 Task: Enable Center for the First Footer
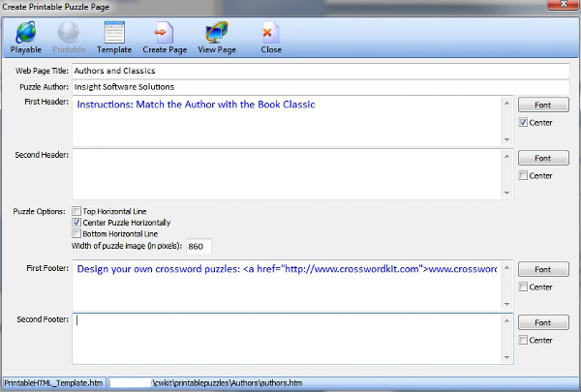click(x=524, y=287)
